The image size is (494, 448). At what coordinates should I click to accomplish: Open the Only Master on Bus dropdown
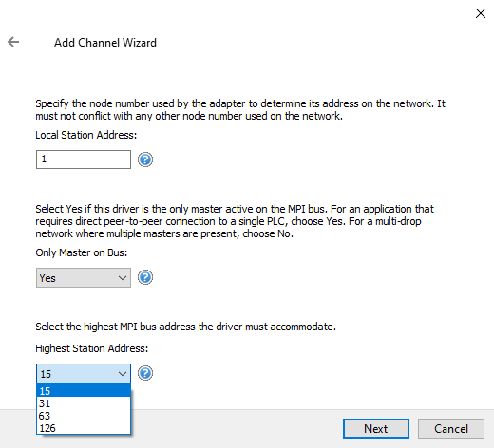click(x=84, y=278)
